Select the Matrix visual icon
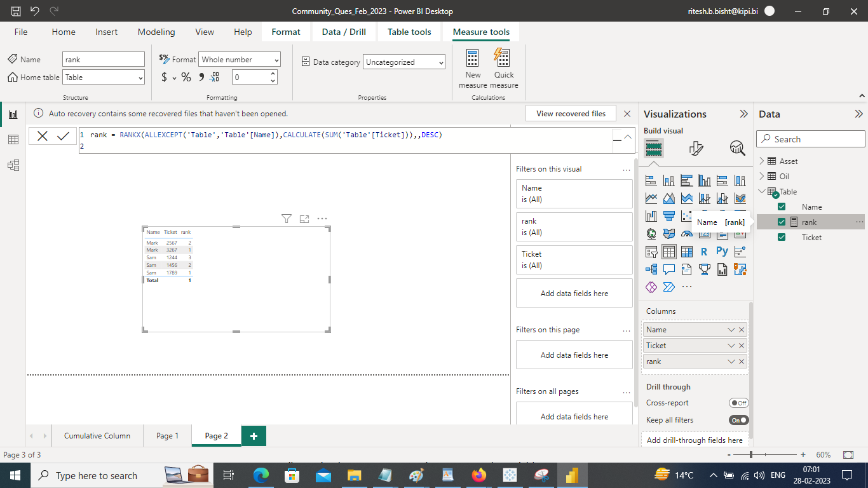This screenshot has height=488, width=868. pos(687,252)
